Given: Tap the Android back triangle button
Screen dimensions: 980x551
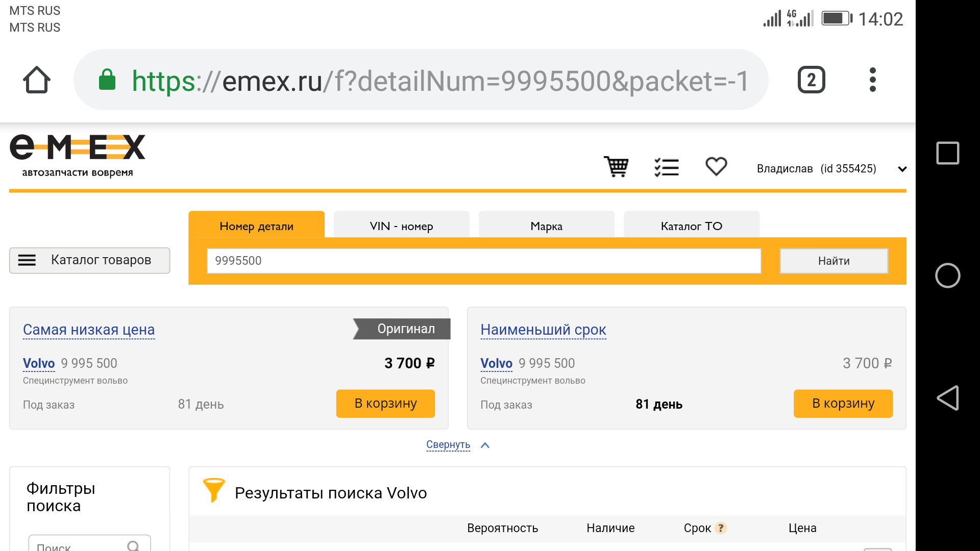Looking at the screenshot, I should 948,398.
